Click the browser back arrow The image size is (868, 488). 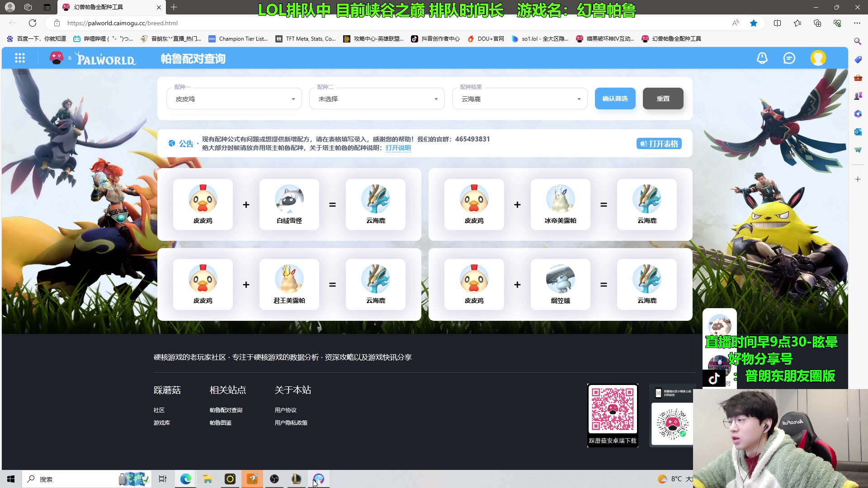click(x=13, y=23)
